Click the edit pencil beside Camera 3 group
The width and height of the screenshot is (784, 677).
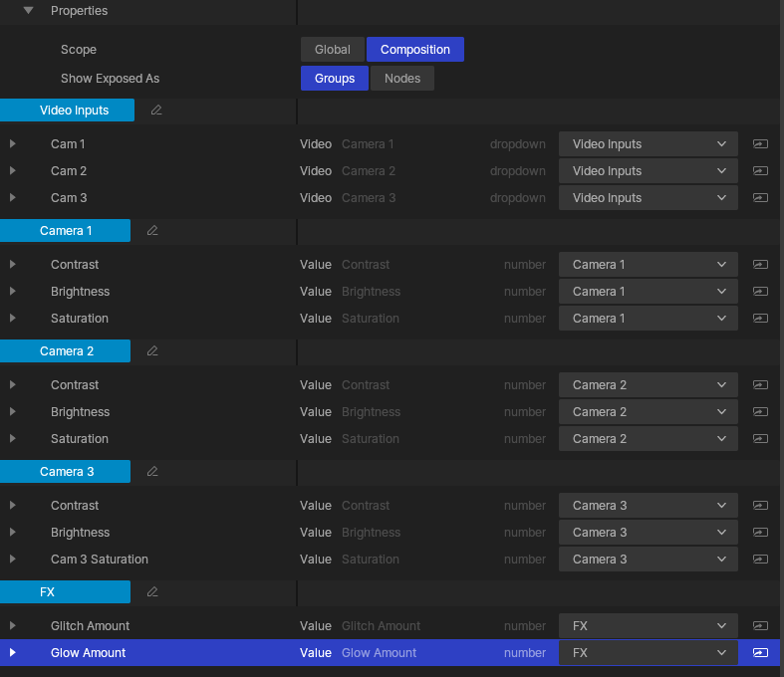[152, 472]
